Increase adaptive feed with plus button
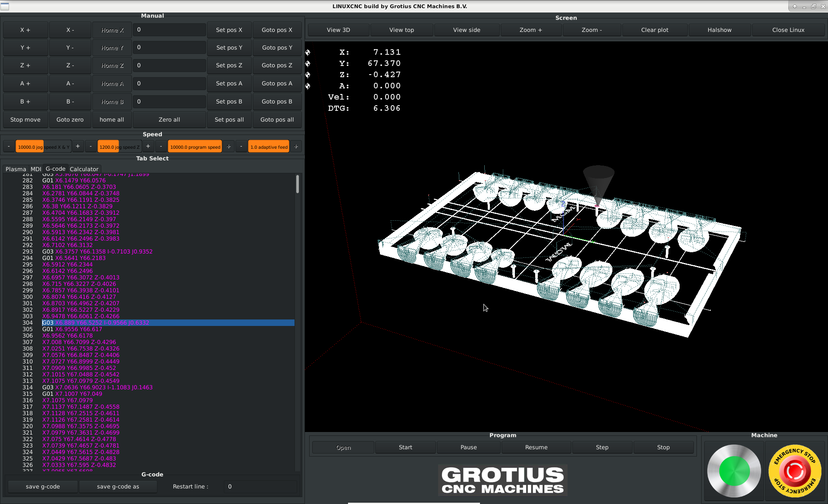Viewport: 828px width, 504px height. point(296,147)
